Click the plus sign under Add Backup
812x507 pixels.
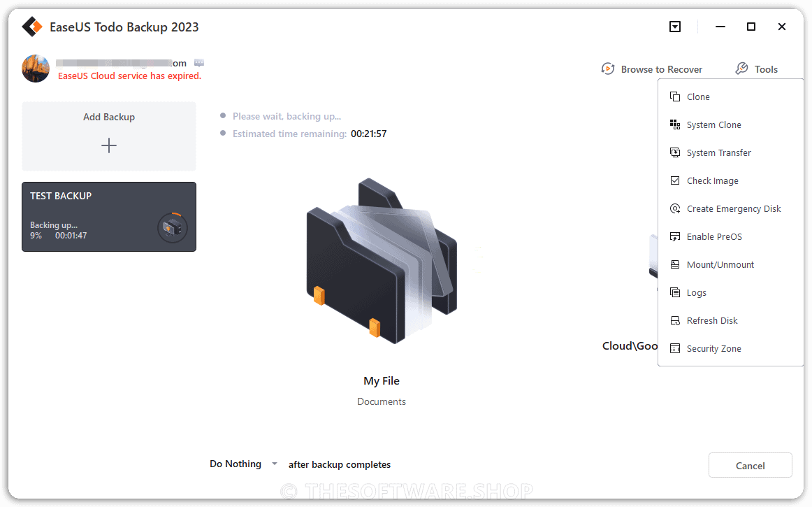point(109,145)
